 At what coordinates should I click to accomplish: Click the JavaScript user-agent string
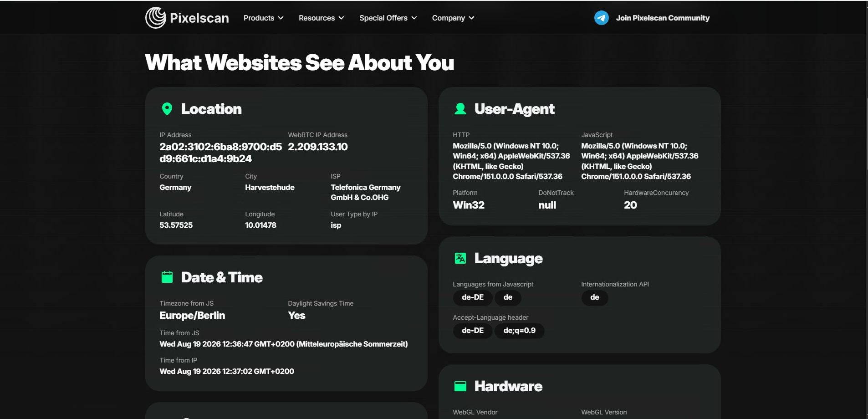tap(639, 161)
